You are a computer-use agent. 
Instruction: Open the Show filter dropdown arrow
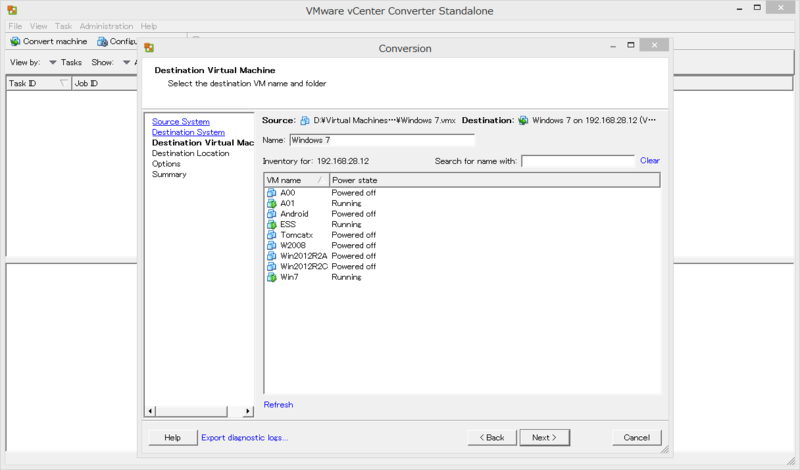tap(126, 62)
